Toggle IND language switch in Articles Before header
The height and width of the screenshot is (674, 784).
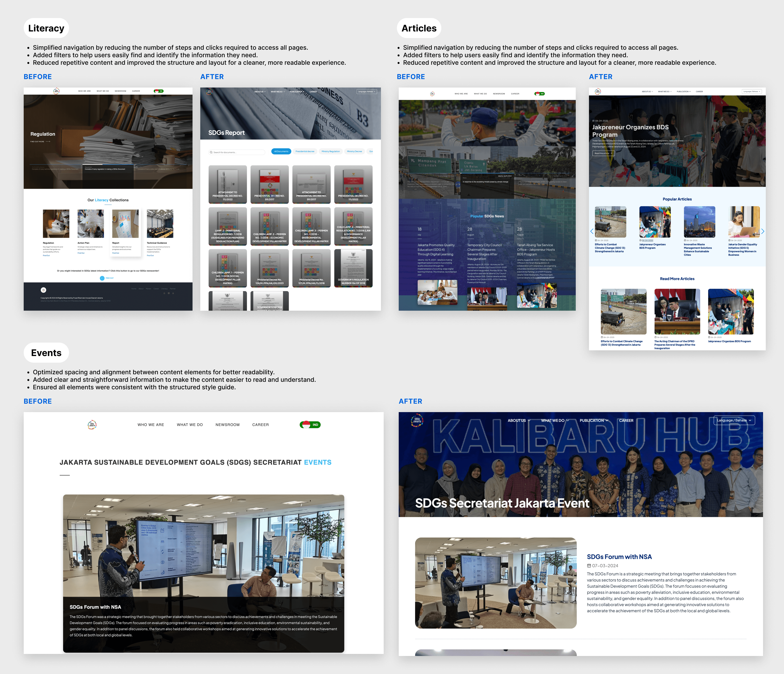click(x=539, y=93)
